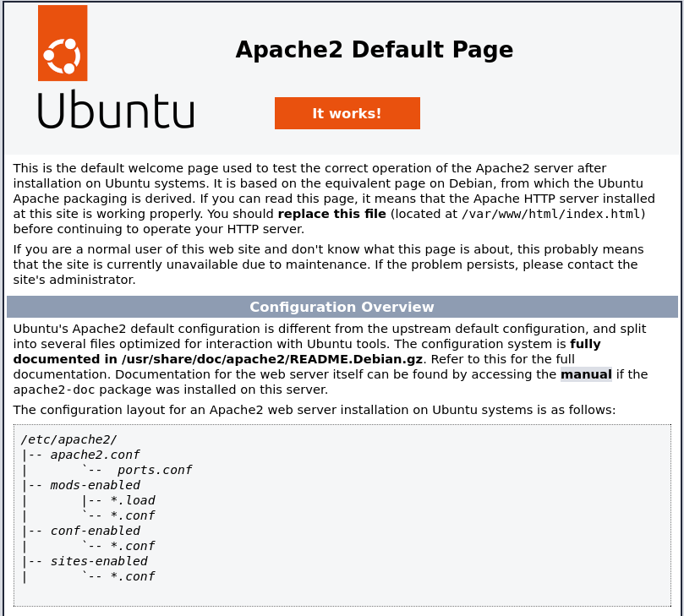684x616 pixels.
Task: Click the '/var/www/html/index.html' path text
Action: click(551, 214)
